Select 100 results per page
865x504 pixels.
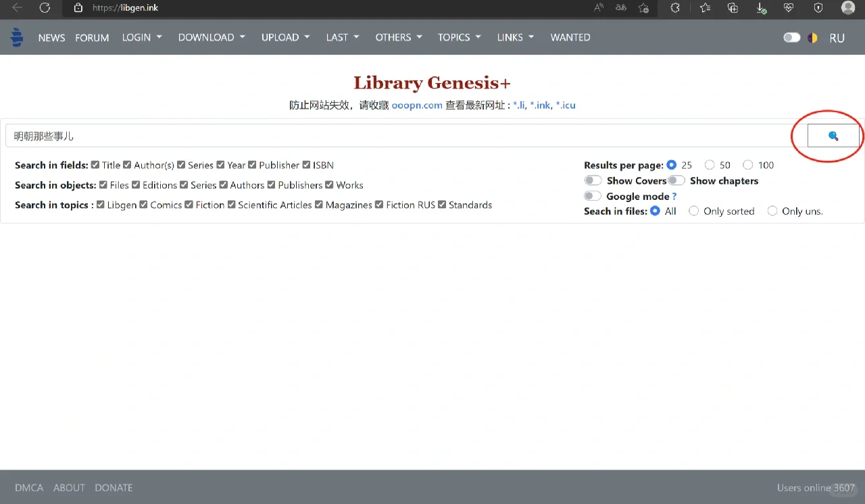(x=748, y=165)
